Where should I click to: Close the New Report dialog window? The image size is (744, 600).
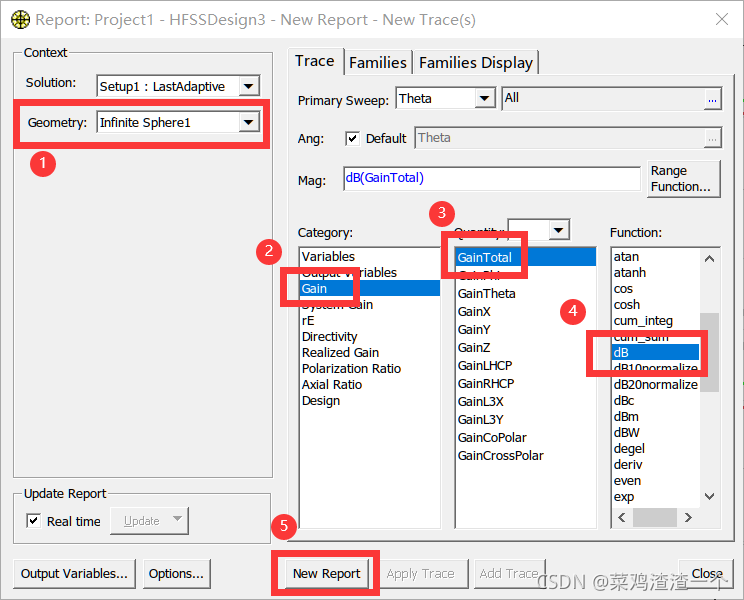coord(722,19)
